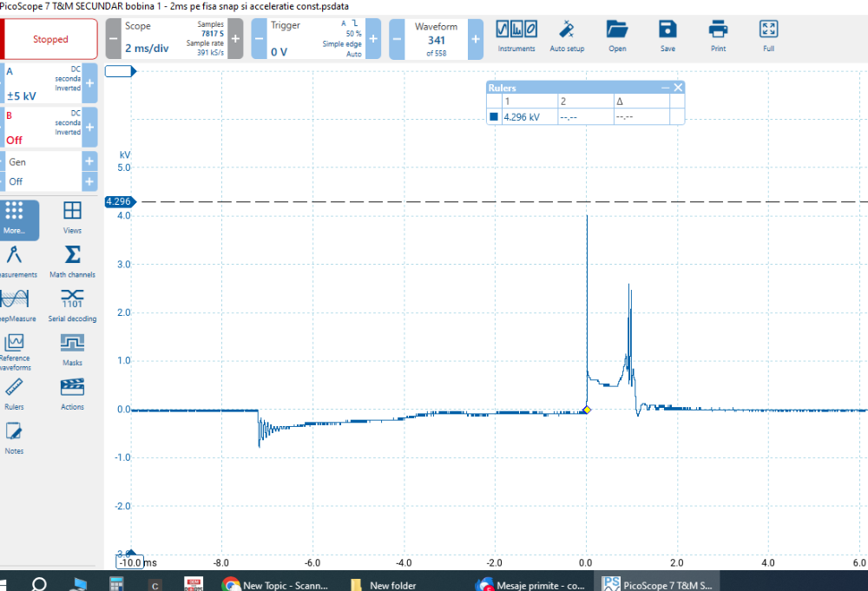Open the Views tool
Viewport: 868px width, 591px height.
[73, 218]
